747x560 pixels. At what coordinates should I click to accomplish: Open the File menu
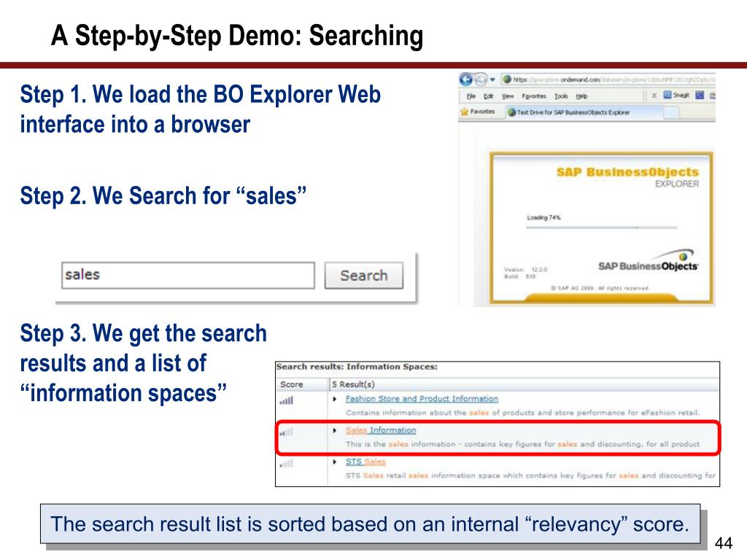click(x=471, y=96)
